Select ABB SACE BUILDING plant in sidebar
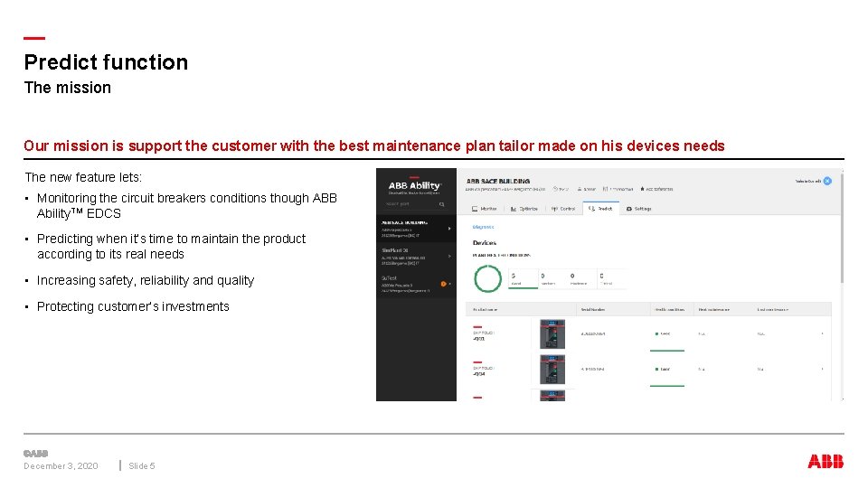Viewport: 868px width, 488px height. coord(416,229)
